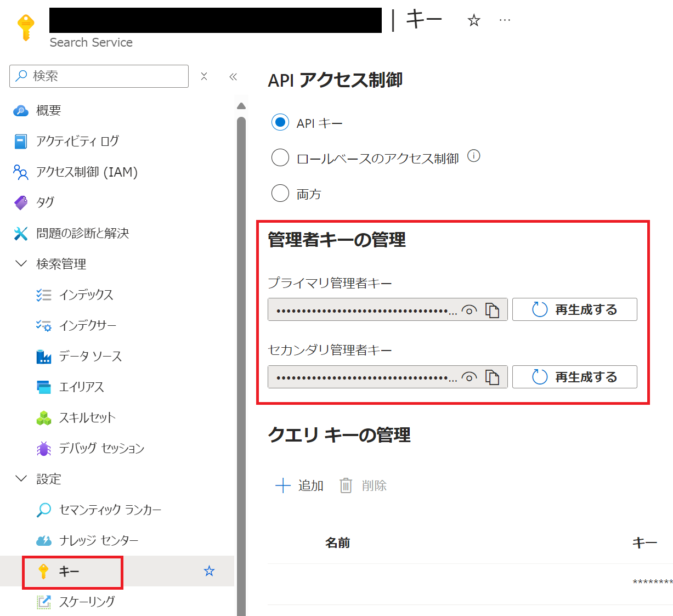Viewport: 673px width, 616px height.
Task: Add a new query key with 追加
Action: point(299,485)
